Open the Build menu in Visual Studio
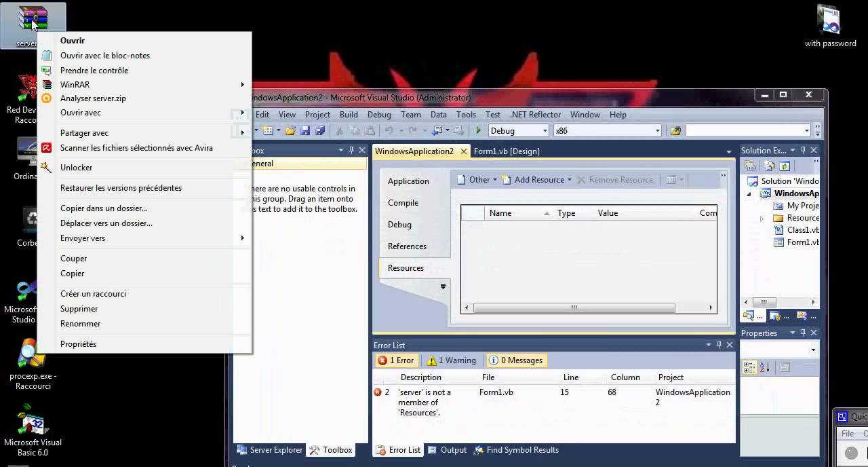This screenshot has width=868, height=467. pos(349,115)
